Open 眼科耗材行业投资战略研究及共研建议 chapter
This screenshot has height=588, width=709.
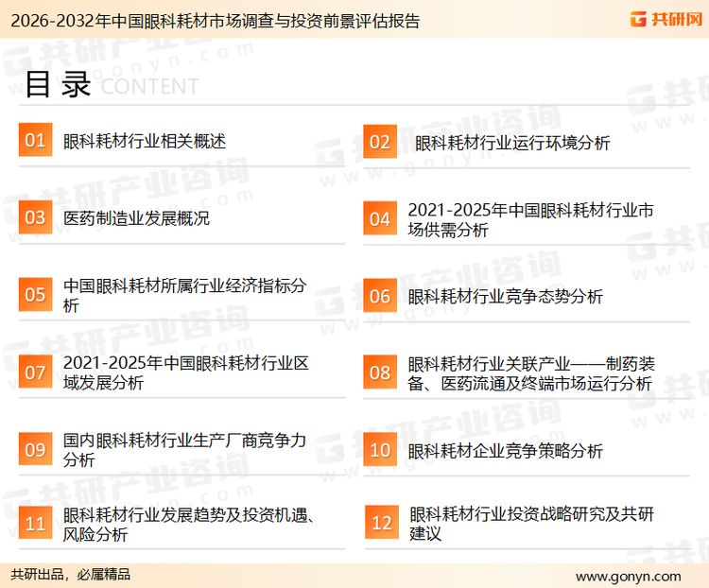click(530, 524)
